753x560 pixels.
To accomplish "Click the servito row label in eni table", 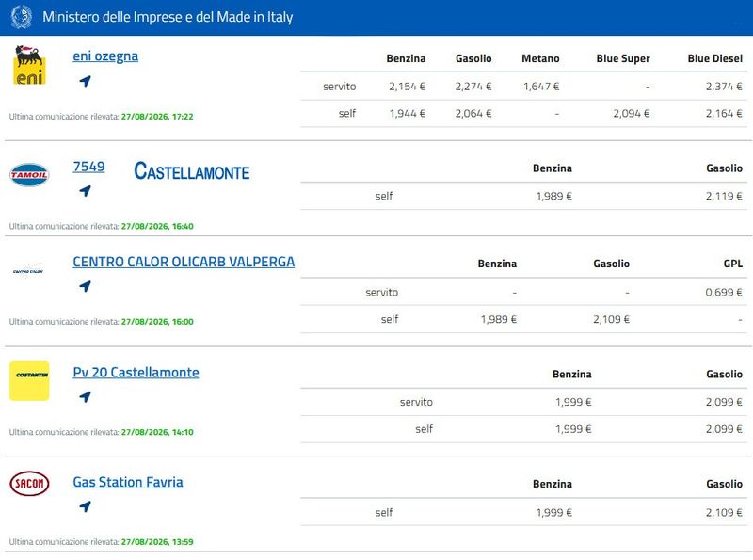I will [x=340, y=87].
